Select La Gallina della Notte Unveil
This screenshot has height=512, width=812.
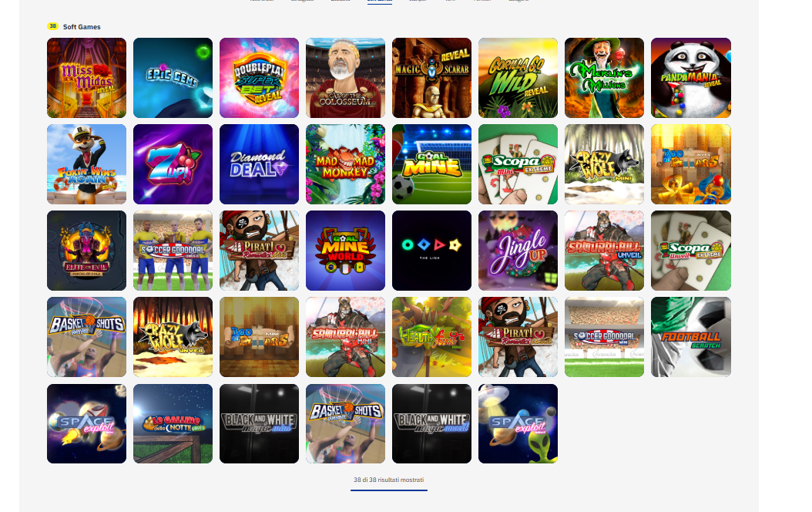(x=173, y=423)
